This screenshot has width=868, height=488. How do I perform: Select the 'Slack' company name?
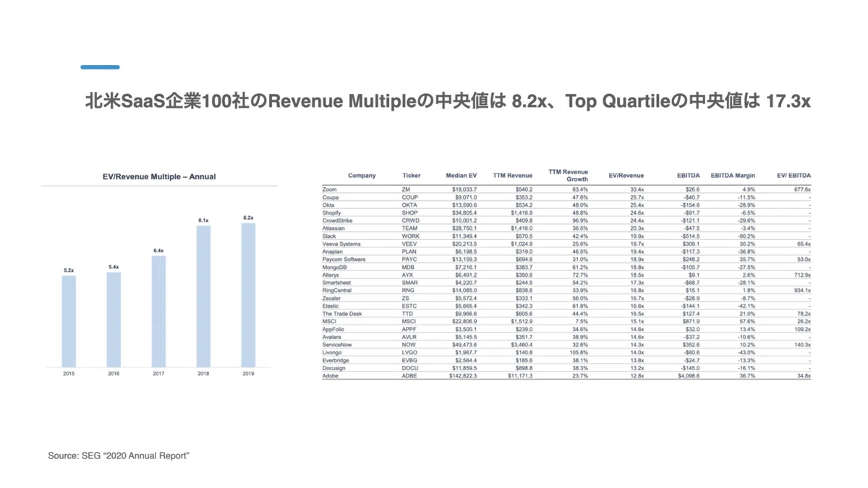coord(330,236)
